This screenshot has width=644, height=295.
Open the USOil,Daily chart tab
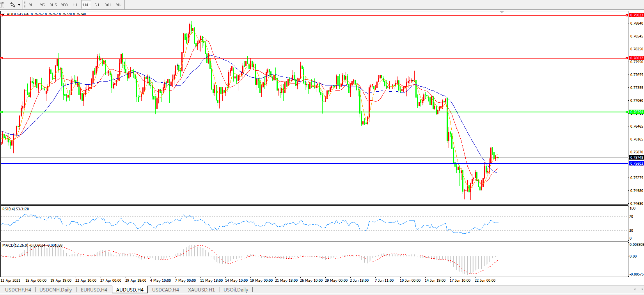236,290
